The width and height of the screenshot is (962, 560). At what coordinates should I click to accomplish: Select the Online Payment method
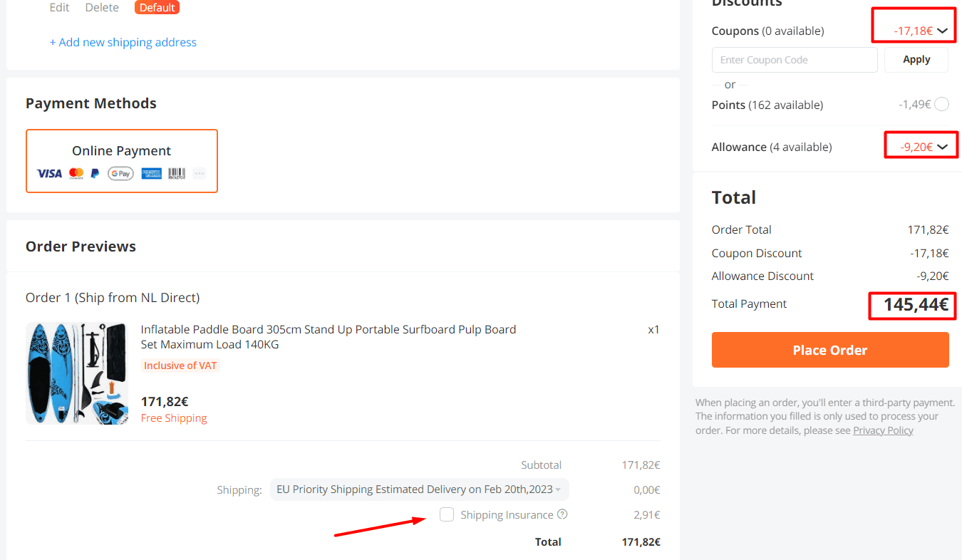pos(122,161)
